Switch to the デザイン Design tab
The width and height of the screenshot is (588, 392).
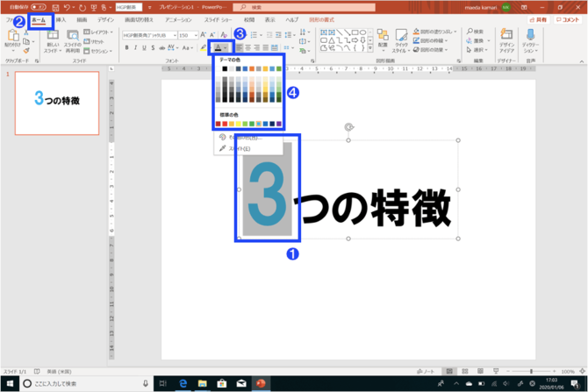tap(105, 20)
